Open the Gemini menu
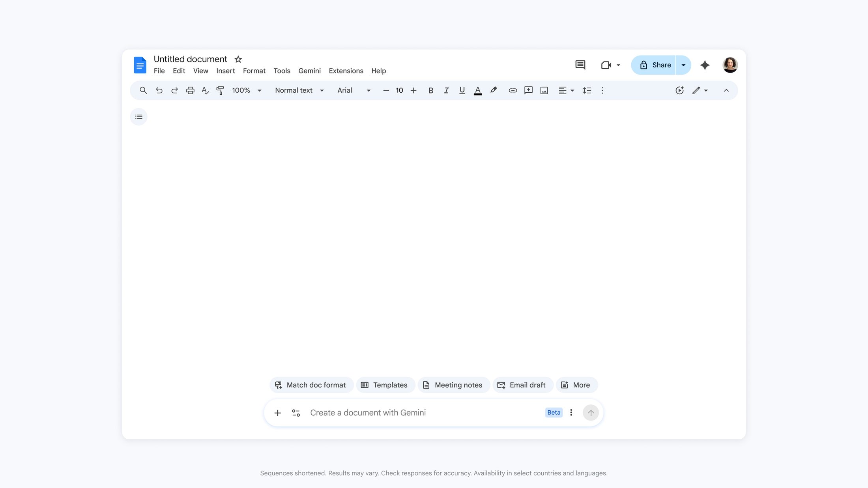Screen dimensions: 868x488 [x=309, y=71]
